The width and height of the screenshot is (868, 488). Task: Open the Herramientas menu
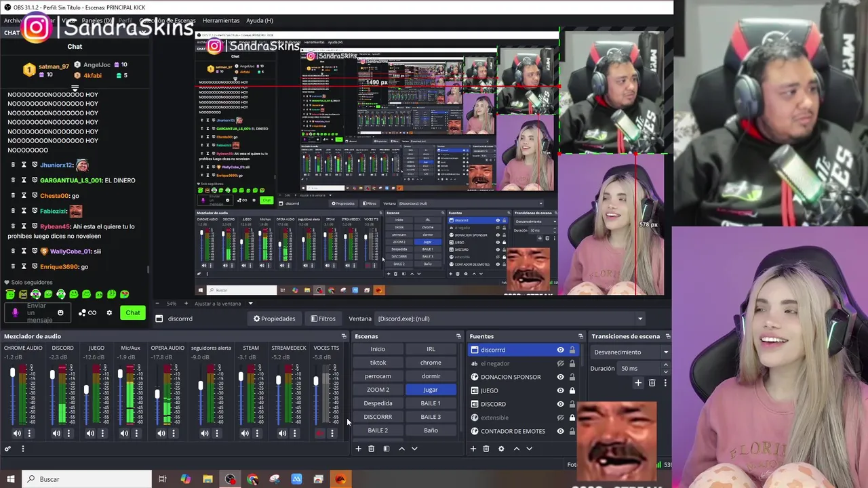[221, 20]
